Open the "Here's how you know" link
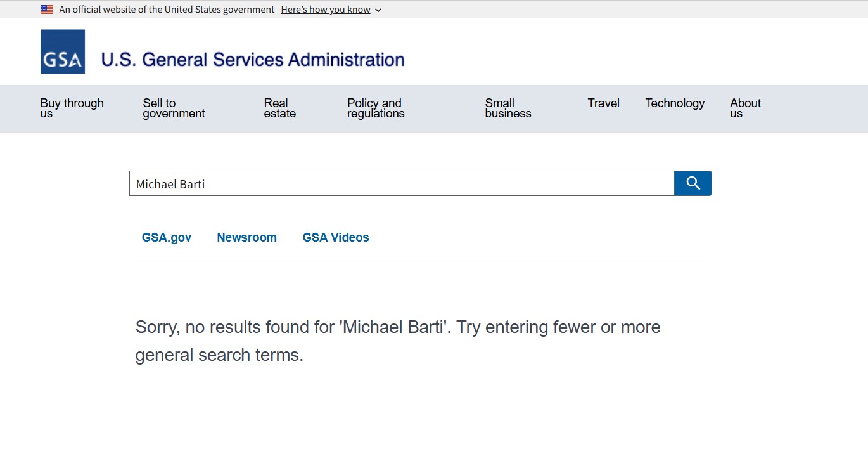Viewport: 868px width, 449px height. [x=326, y=10]
